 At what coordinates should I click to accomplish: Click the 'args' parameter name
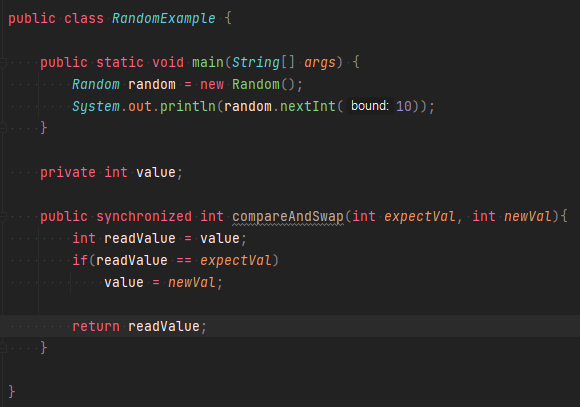tap(320, 63)
